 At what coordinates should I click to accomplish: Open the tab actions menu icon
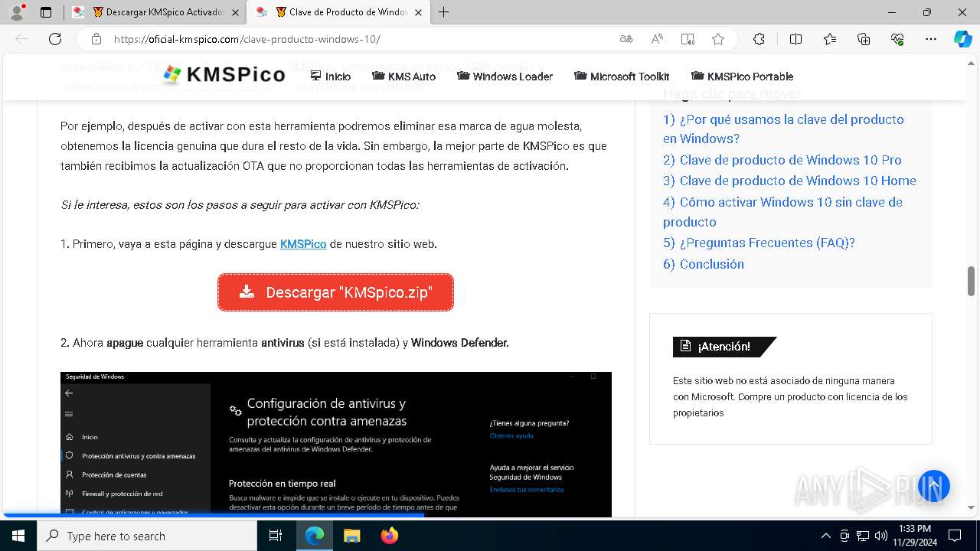[x=46, y=12]
